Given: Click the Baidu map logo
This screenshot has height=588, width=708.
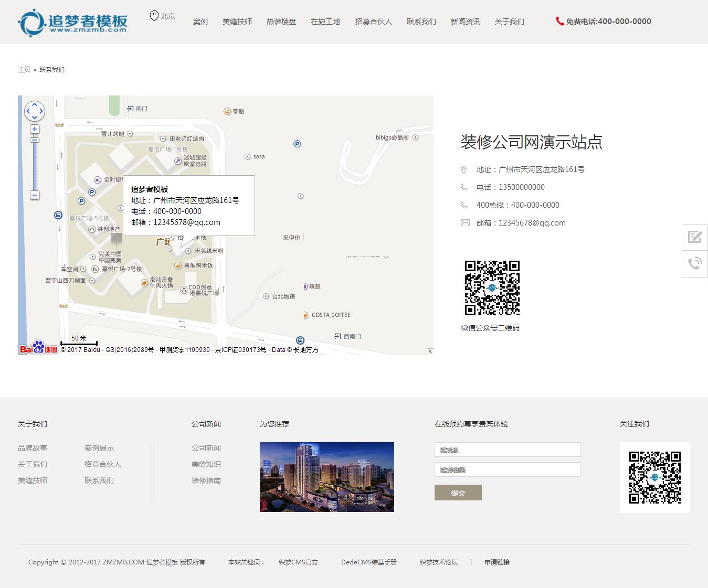Looking at the screenshot, I should tap(38, 348).
